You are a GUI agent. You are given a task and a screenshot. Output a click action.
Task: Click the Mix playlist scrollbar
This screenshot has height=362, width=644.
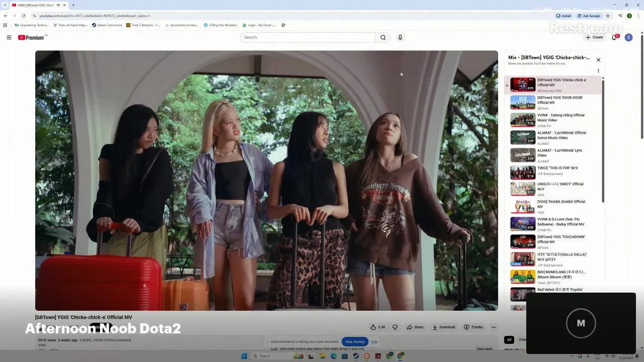pyautogui.click(x=603, y=141)
